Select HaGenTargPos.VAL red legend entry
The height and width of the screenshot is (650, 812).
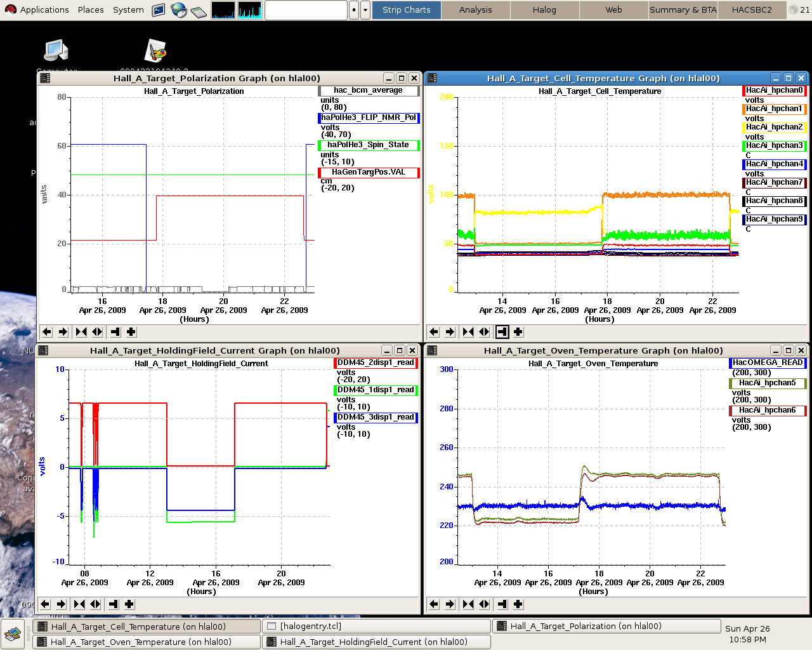(x=369, y=173)
